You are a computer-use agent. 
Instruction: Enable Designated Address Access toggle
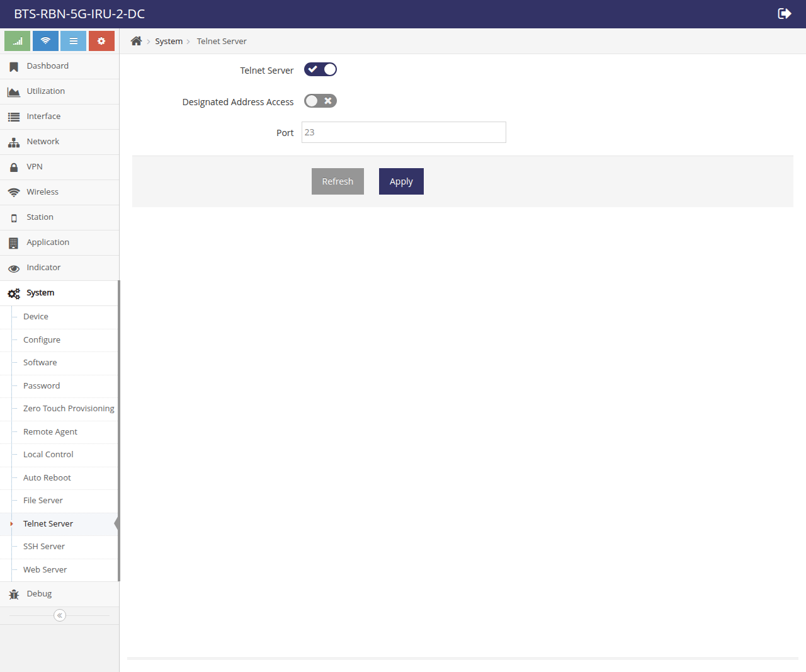tap(321, 101)
